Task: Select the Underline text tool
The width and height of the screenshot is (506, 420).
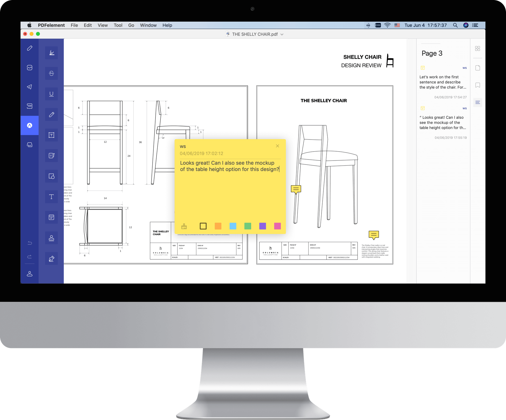Action: click(x=51, y=94)
